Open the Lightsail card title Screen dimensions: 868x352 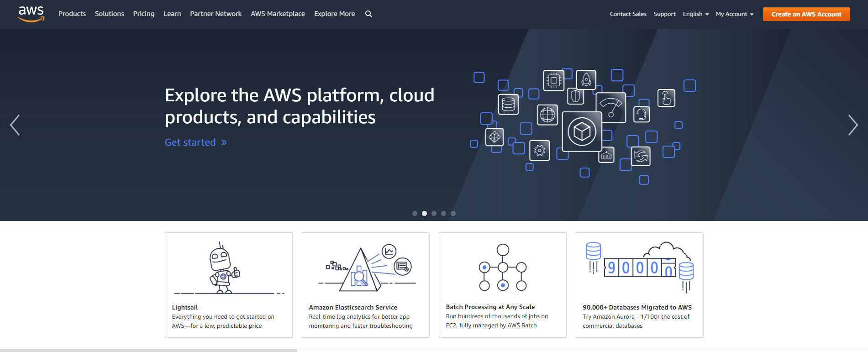[185, 307]
